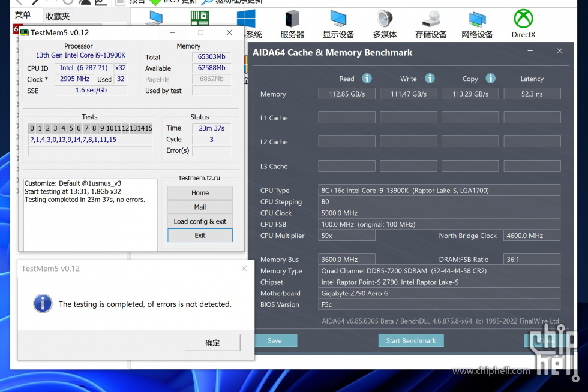Click the empty Error(s) field
Viewport: 588px width, 392px height.
(x=211, y=150)
